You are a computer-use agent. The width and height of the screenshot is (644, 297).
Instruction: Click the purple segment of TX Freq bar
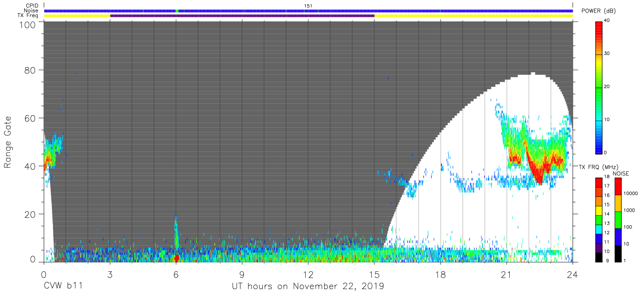(242, 16)
